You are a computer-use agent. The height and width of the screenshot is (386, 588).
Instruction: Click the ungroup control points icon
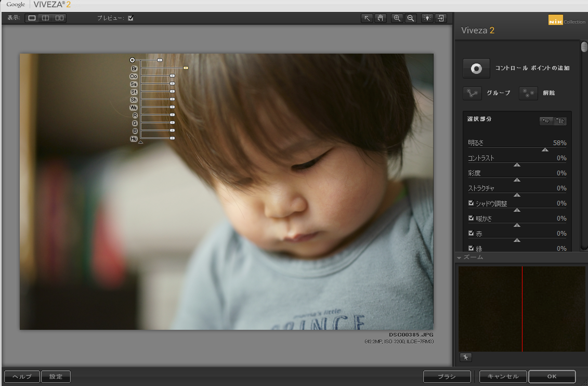tap(528, 93)
